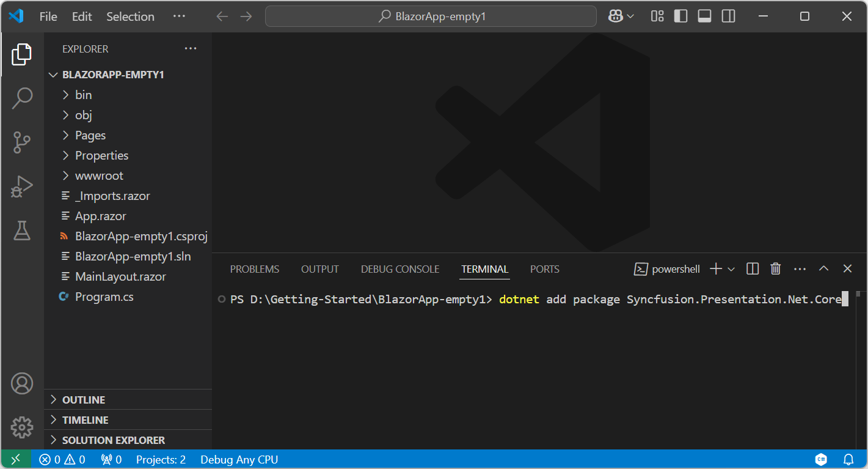The height and width of the screenshot is (469, 868).
Task: Go forward with the right arrow
Action: [246, 17]
